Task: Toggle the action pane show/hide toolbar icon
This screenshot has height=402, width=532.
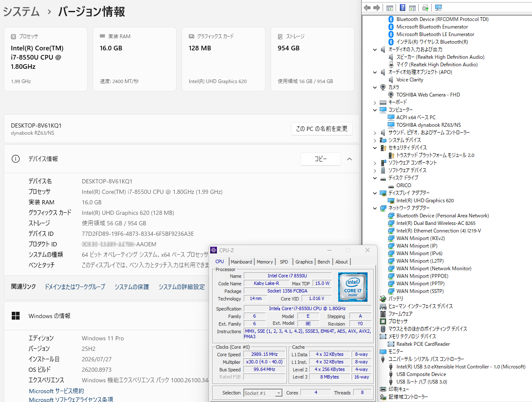Action: [x=412, y=8]
